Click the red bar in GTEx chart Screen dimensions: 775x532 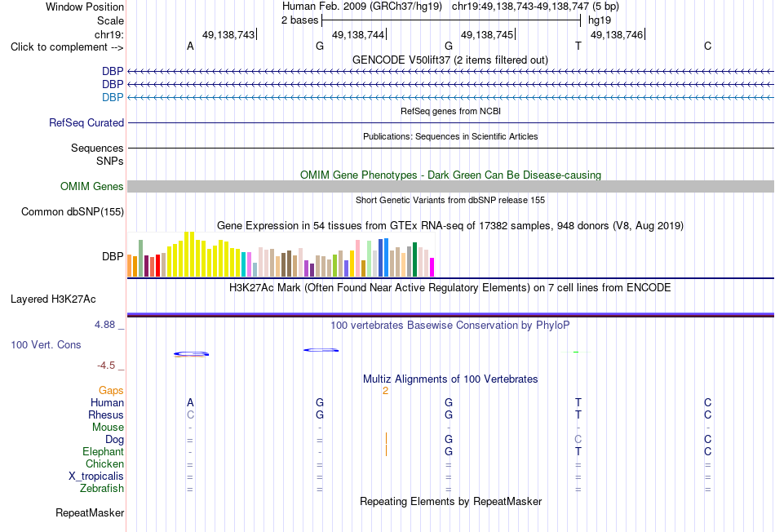tap(157, 265)
